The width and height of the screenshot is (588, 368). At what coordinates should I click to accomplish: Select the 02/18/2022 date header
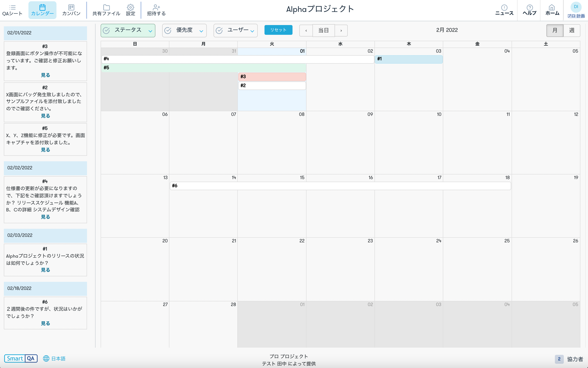[45, 288]
